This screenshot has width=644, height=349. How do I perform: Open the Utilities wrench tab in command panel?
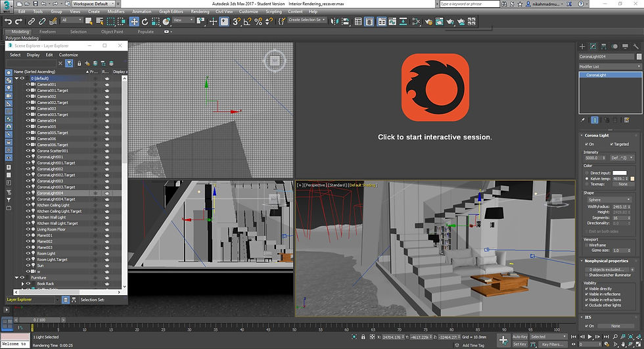point(636,47)
